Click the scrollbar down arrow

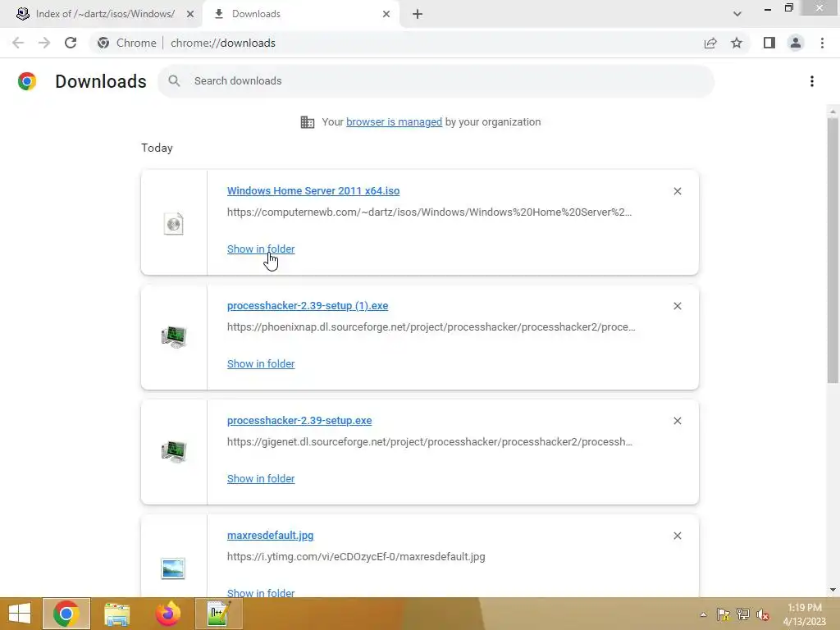(x=833, y=590)
